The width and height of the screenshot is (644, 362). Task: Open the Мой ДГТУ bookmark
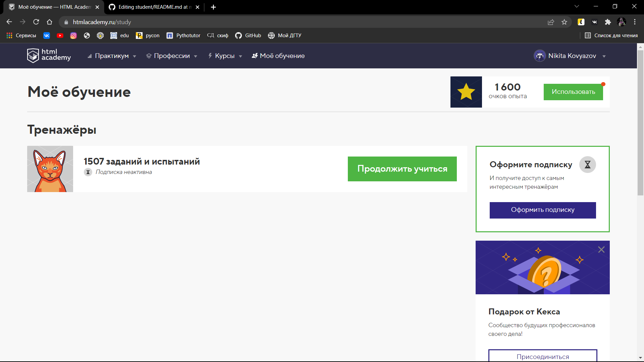coord(285,36)
